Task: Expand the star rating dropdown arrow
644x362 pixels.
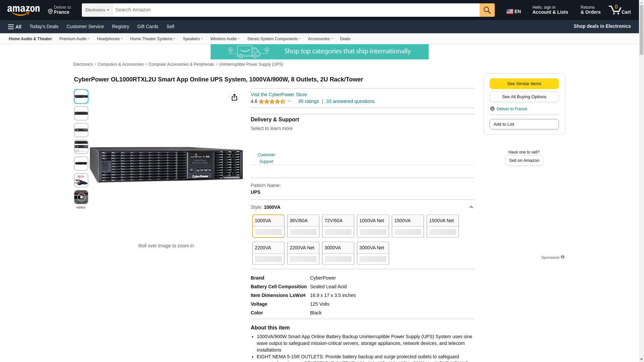Action: pos(290,101)
